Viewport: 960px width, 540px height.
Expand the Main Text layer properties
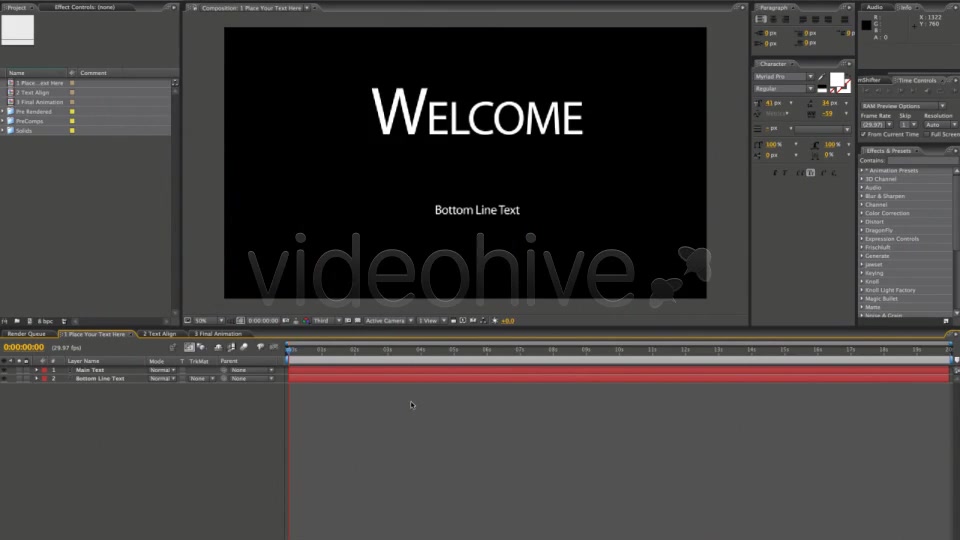pos(36,370)
